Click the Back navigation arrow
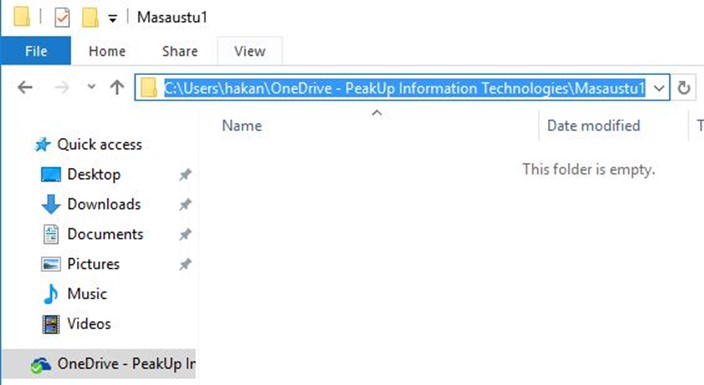Screen dimensions: 704x385 point(25,87)
